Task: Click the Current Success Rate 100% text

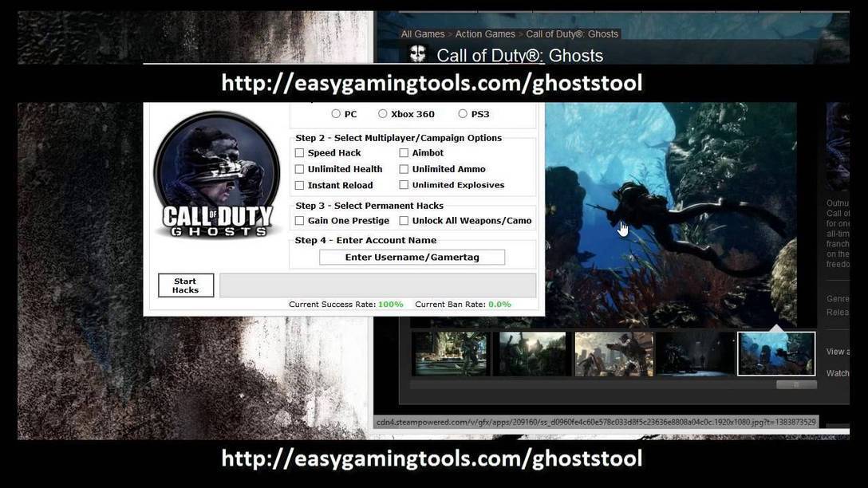Action: tap(346, 305)
